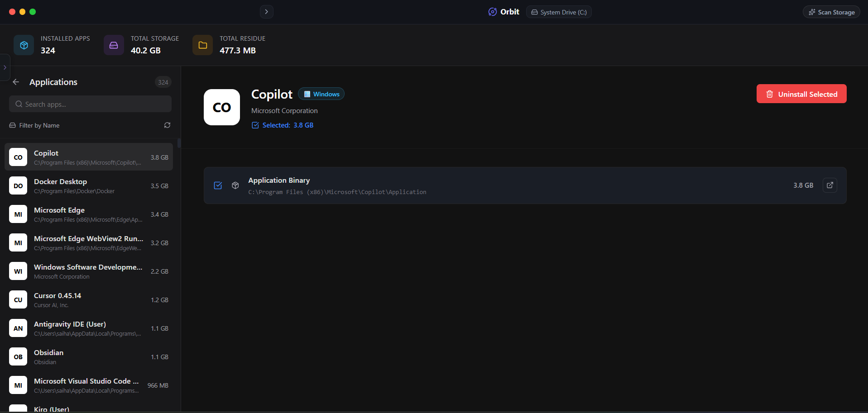This screenshot has width=868, height=413.
Task: Refresh the applications list
Action: coord(167,125)
